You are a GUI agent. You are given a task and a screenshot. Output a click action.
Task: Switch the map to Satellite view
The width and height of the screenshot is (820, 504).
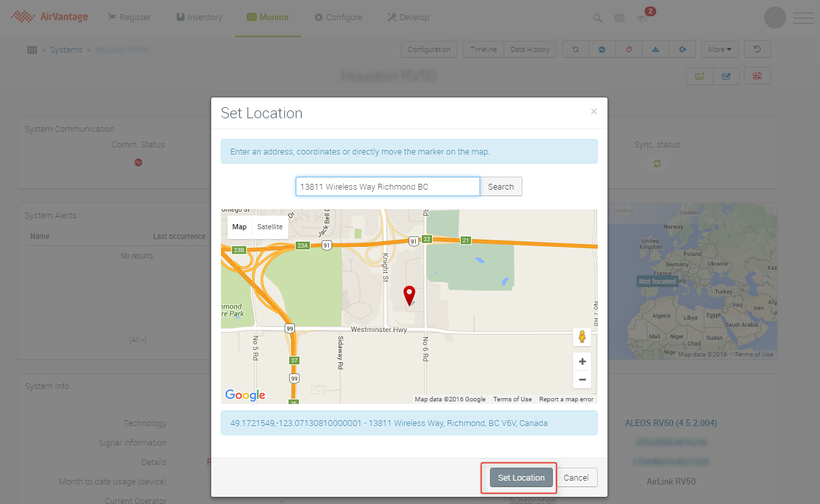point(270,227)
